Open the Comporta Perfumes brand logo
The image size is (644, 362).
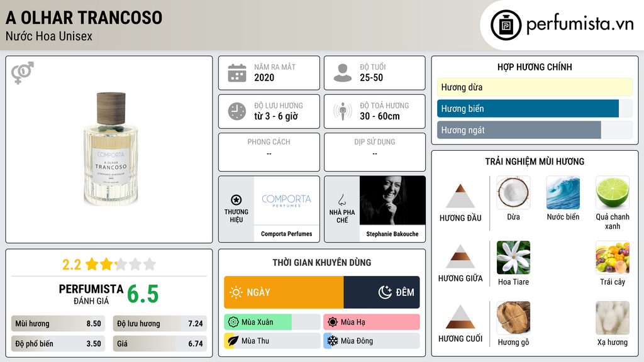[x=287, y=200]
